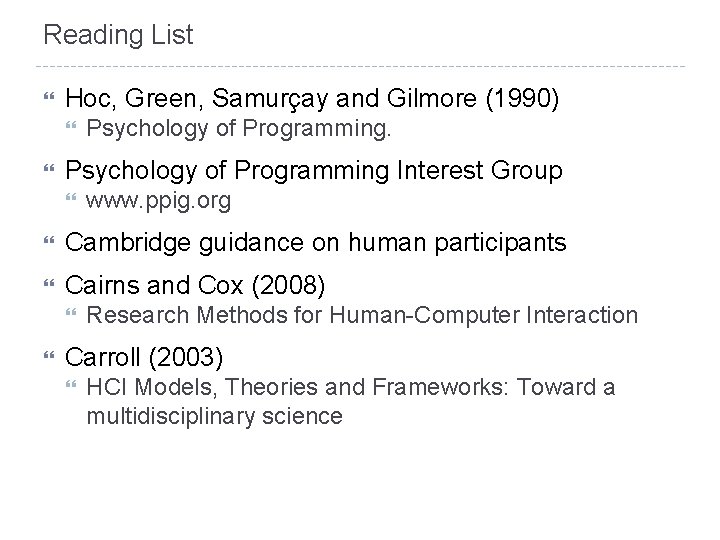This screenshot has width=720, height=540.
Task: Open the www.ppig.org link
Action: click(159, 201)
